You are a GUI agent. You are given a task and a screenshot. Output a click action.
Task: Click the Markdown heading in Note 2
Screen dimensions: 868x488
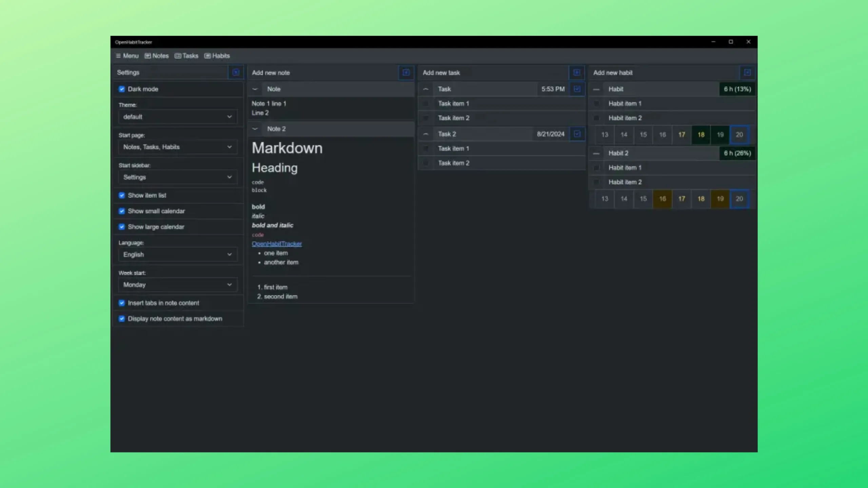[x=287, y=148]
